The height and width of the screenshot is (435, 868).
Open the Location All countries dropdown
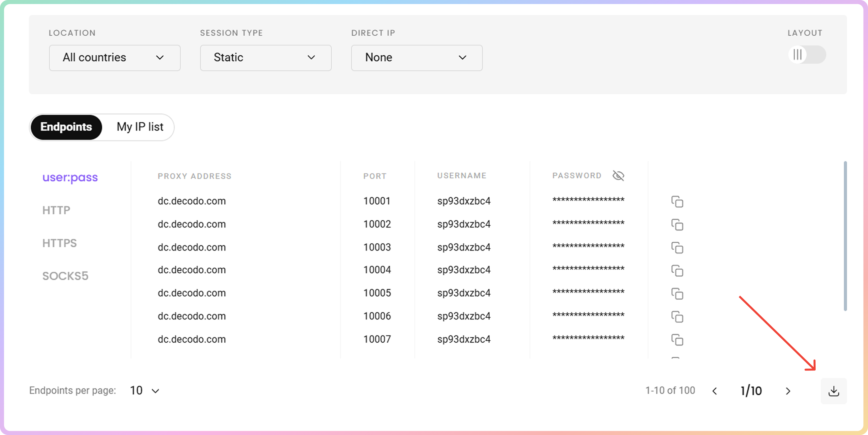point(115,58)
